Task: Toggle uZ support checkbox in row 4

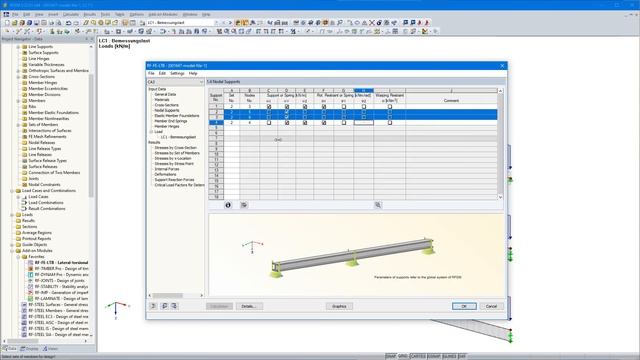Action: click(305, 122)
